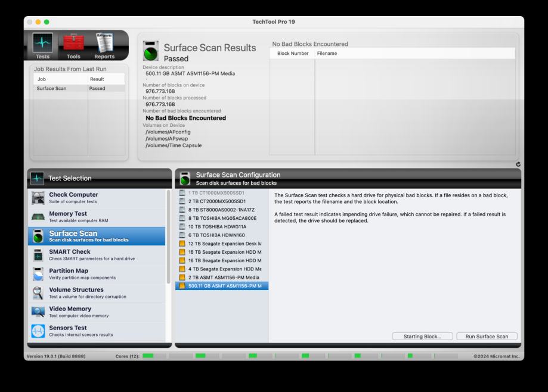
Task: Click the Test Selection list scrollbar
Action: pyautogui.click(x=168, y=237)
